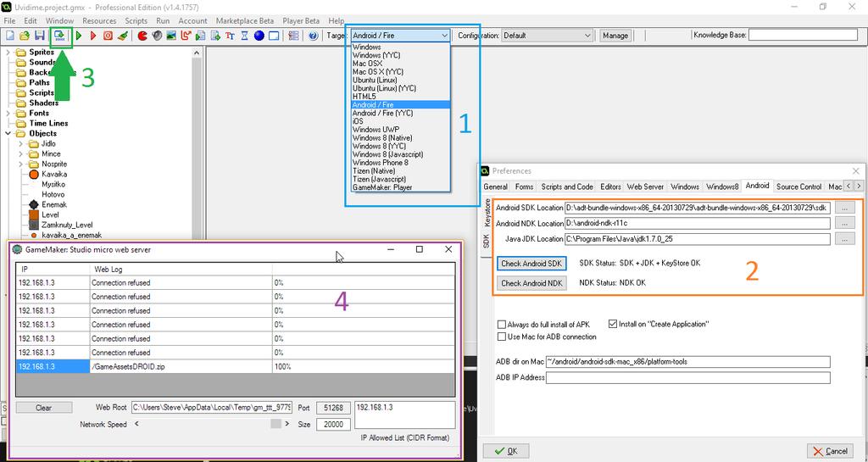Screen dimensions: 868x462
Task: Cancel the Preferences dialog
Action: [830, 451]
